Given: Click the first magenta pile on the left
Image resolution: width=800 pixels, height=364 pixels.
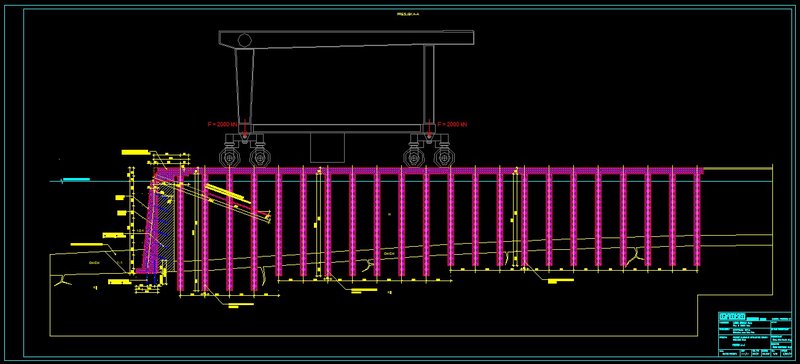Looking at the screenshot, I should (x=180, y=230).
